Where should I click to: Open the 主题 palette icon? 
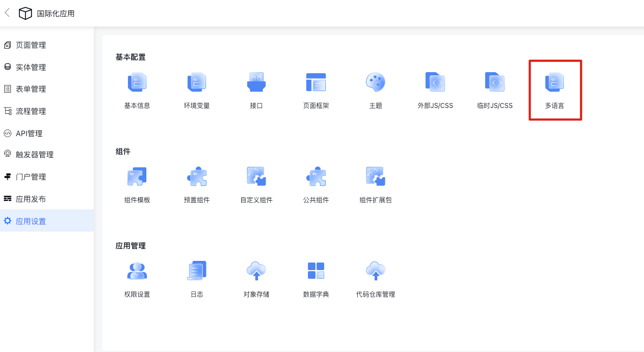click(x=375, y=83)
